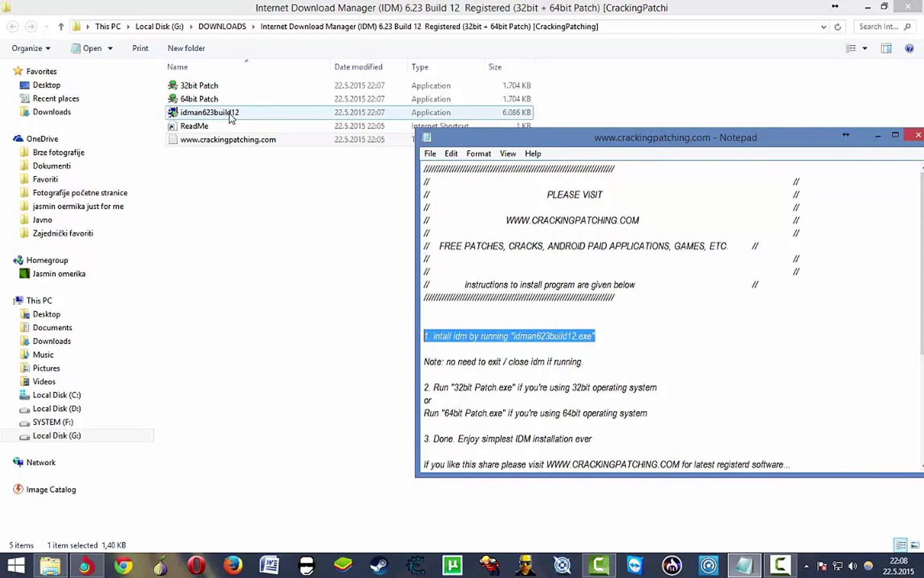Toggle the preview pane icon

pos(886,48)
